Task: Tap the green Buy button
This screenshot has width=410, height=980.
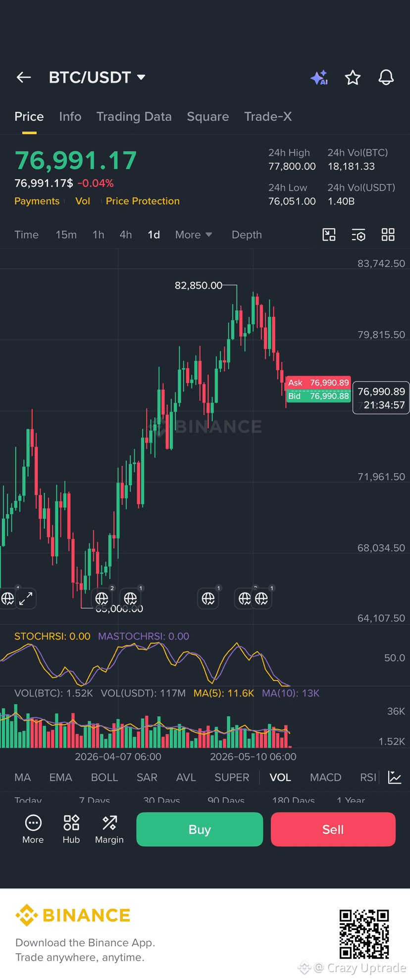Action: coord(200,829)
